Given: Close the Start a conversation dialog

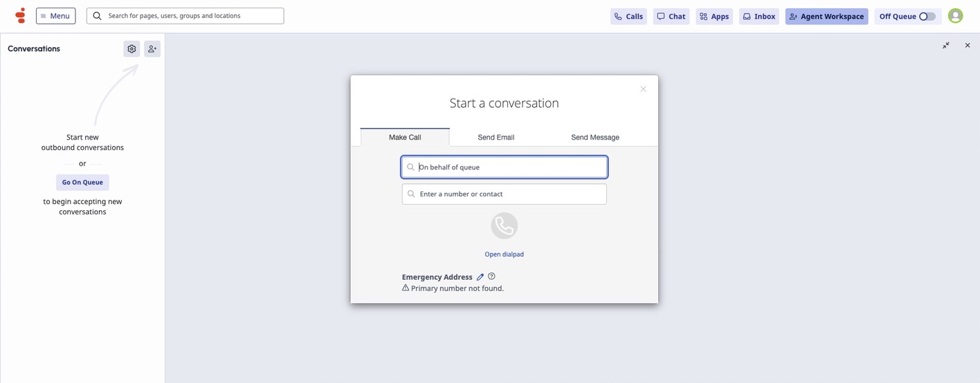Looking at the screenshot, I should click(643, 89).
